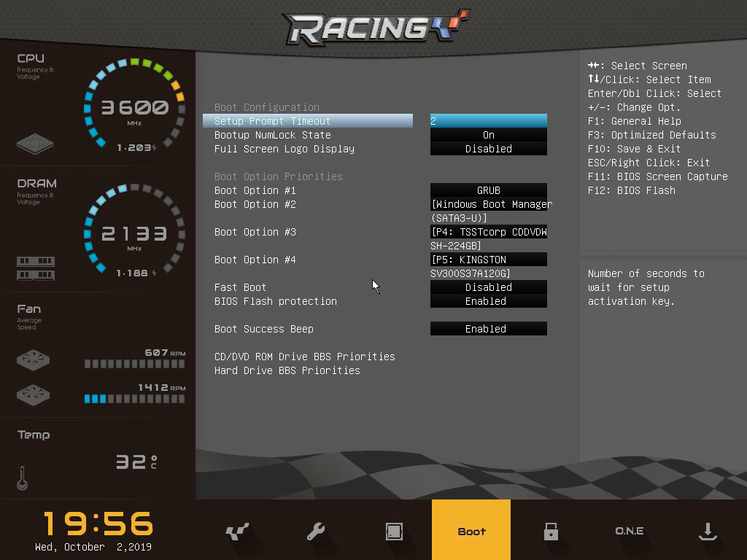Open CD/DVD ROM Drive BBS Priorities submenu
The height and width of the screenshot is (560, 747).
coord(305,356)
